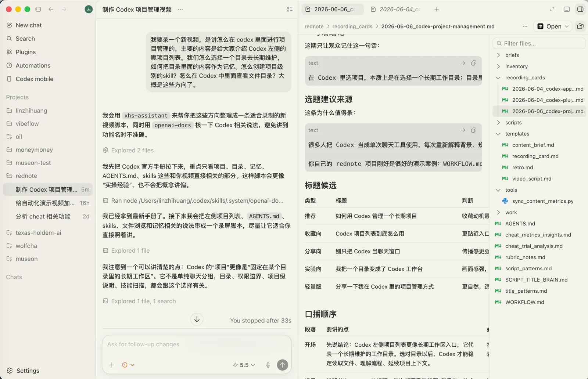Open the file breadcrumb more options
The width and height of the screenshot is (588, 379).
(525, 26)
